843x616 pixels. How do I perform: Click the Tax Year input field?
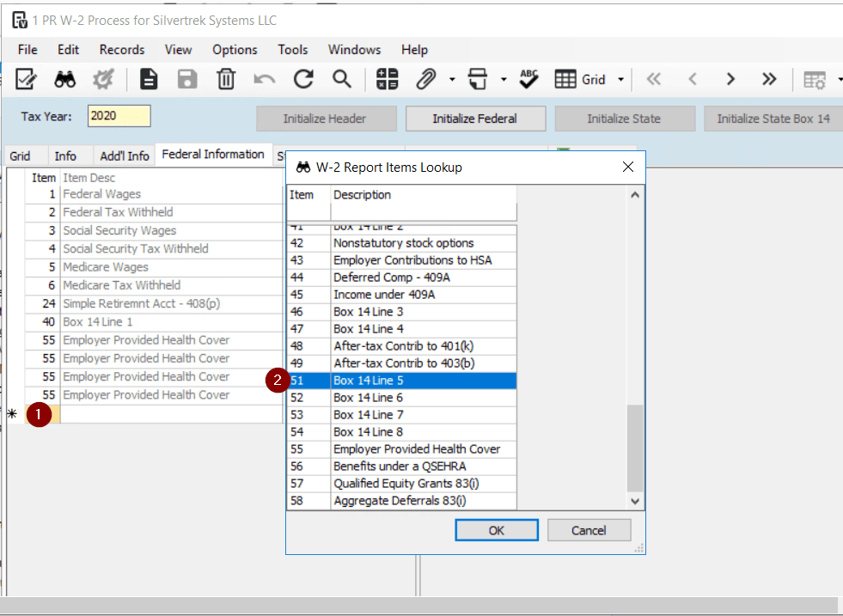pos(119,116)
